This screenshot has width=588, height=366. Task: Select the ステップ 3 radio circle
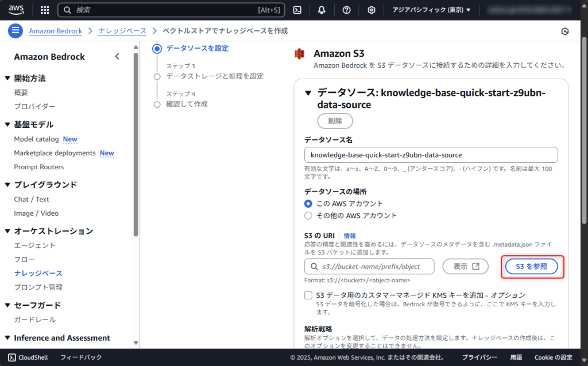pos(157,76)
